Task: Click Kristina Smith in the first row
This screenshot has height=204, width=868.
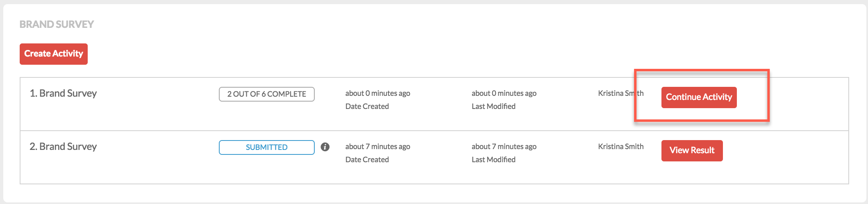Action: [620, 93]
